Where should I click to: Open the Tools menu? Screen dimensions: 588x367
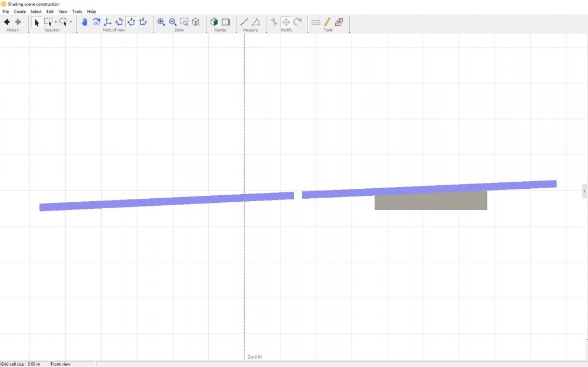coord(77,12)
